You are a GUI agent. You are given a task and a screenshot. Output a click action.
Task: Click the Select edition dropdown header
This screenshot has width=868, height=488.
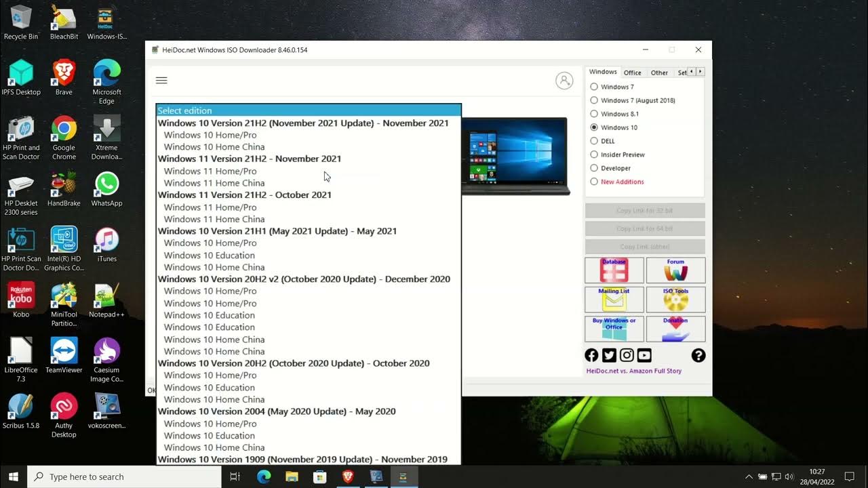pos(309,110)
